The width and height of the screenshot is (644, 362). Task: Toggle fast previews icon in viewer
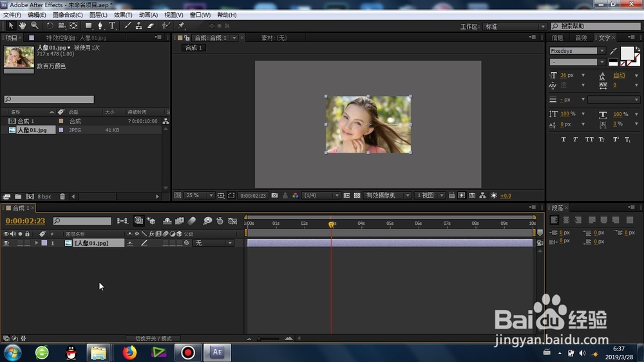tap(462, 196)
